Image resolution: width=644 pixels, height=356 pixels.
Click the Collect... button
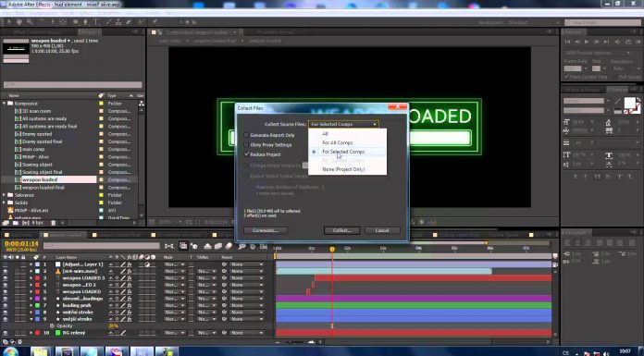coord(341,230)
